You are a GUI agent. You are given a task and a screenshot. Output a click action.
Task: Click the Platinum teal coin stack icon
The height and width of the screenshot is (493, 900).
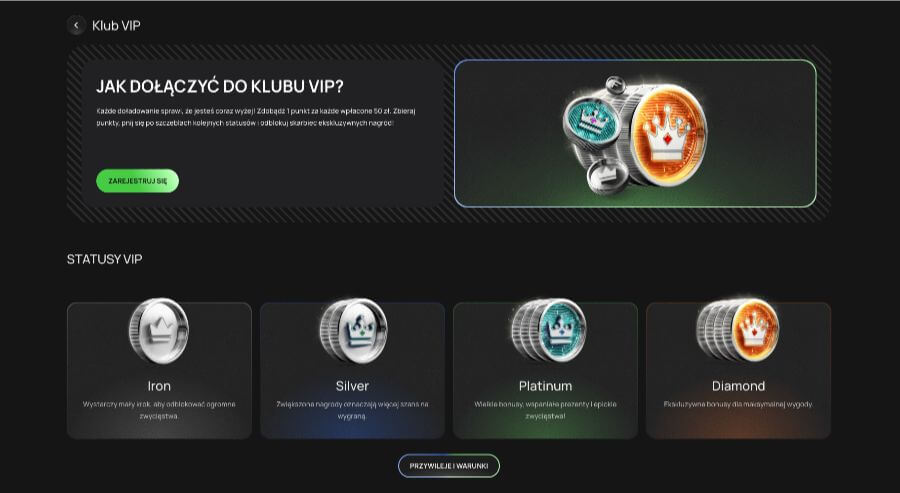tap(549, 330)
